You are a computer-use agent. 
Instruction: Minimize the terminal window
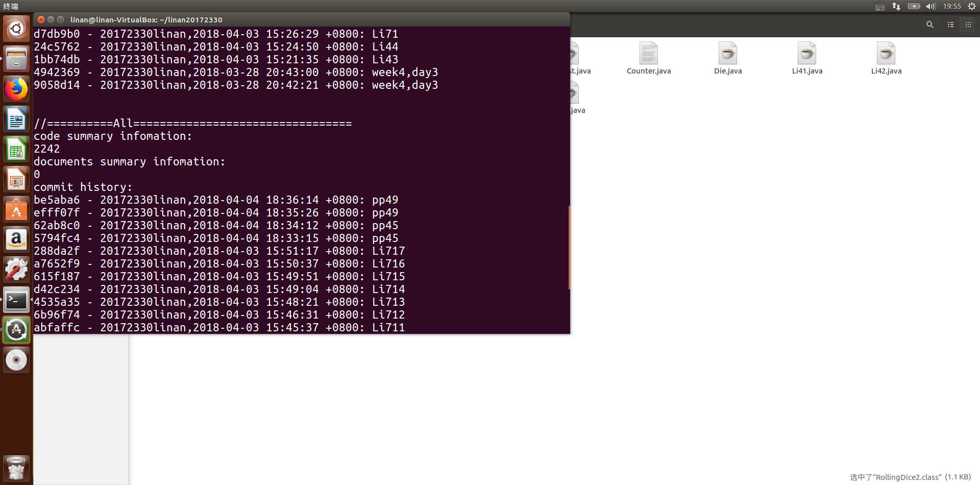click(x=51, y=19)
